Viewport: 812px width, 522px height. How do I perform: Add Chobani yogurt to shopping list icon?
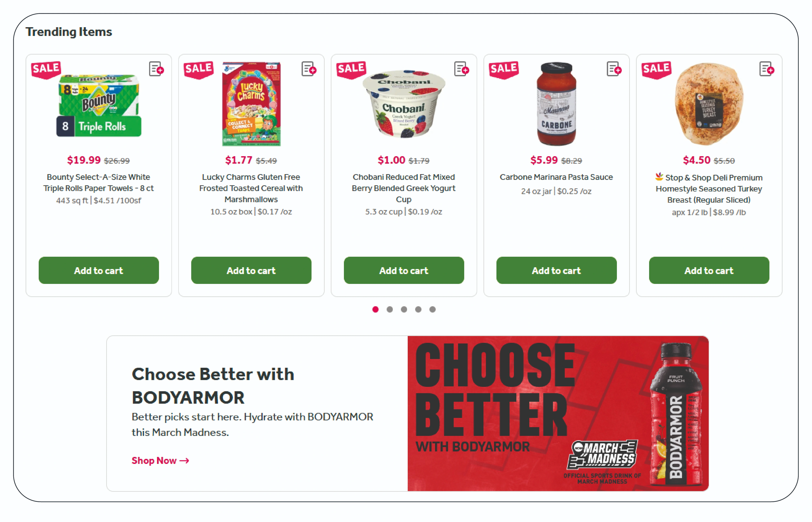click(x=461, y=69)
